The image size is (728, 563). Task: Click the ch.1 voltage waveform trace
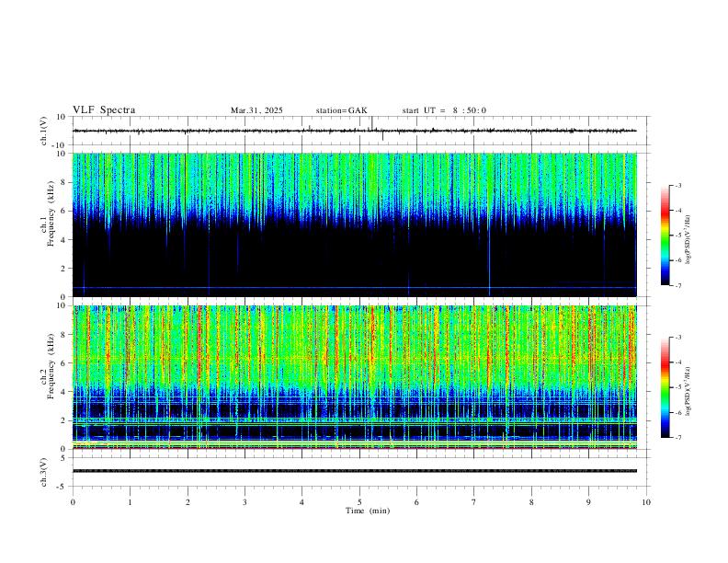tap(354, 131)
